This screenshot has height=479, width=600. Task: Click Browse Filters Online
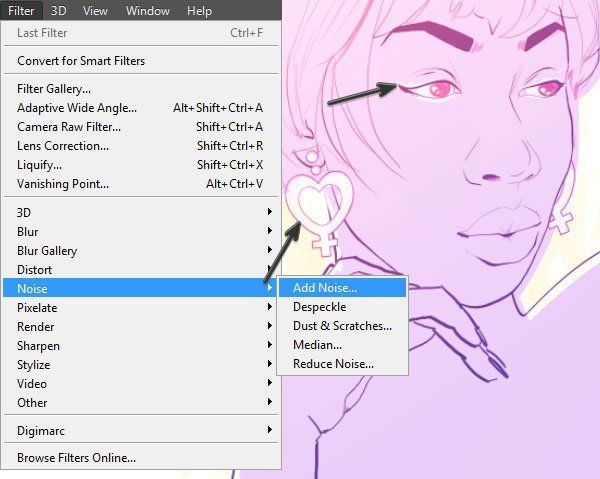click(x=140, y=458)
